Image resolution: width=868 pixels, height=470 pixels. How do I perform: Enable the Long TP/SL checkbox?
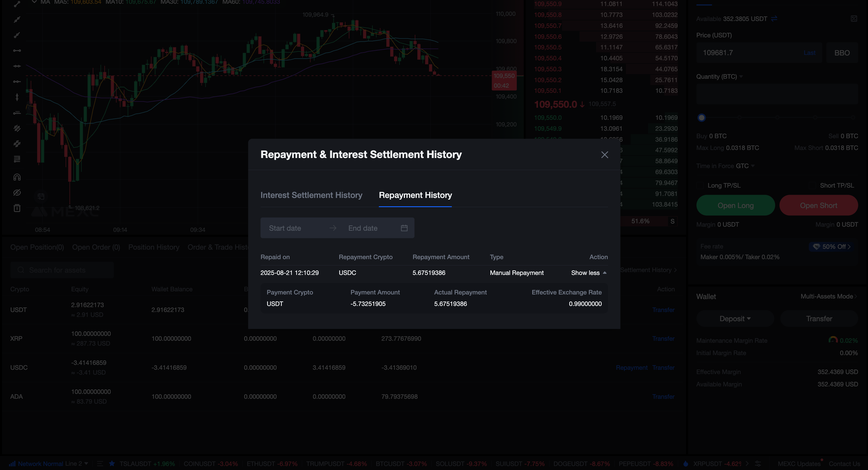click(x=701, y=186)
